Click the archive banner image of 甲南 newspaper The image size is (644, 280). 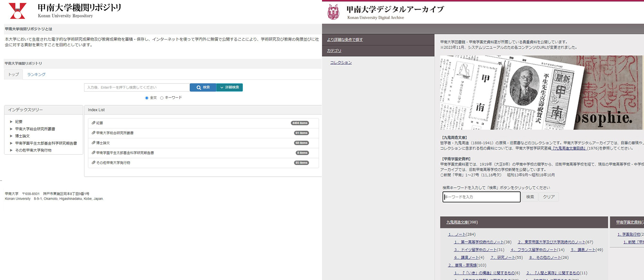541,93
